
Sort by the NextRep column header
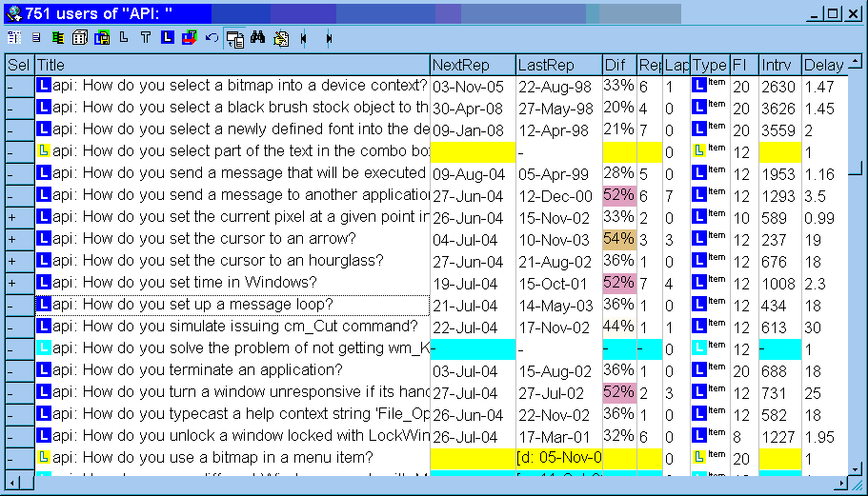[x=472, y=65]
